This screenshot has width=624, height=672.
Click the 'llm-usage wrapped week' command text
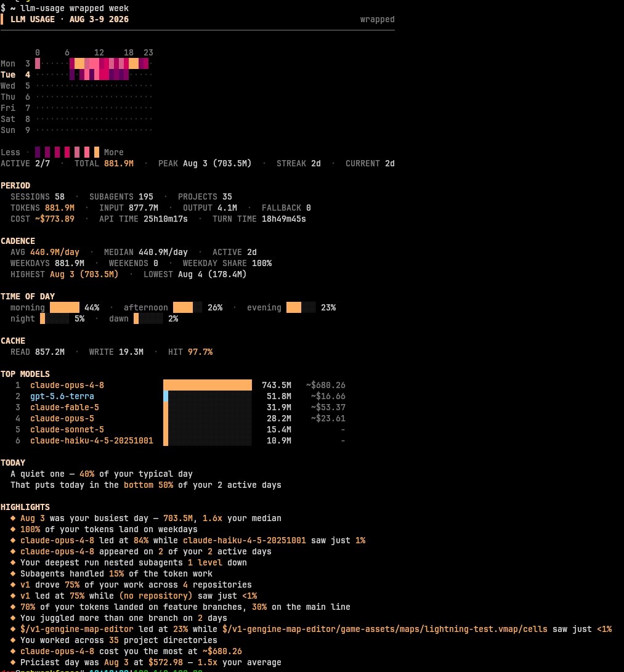75,8
